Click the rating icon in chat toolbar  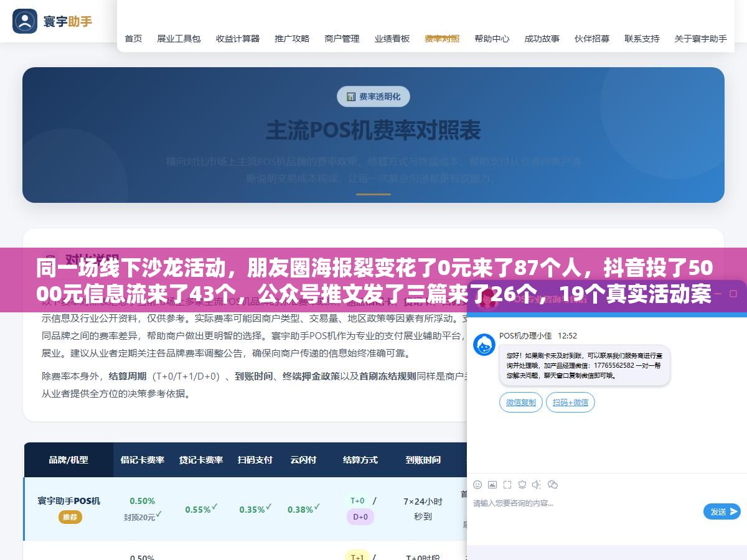point(522,484)
